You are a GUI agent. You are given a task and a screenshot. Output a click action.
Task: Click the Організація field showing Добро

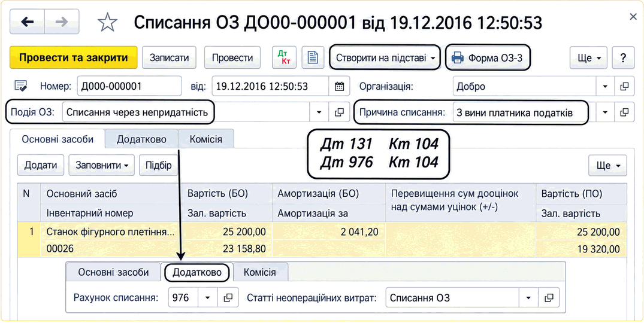tap(525, 87)
